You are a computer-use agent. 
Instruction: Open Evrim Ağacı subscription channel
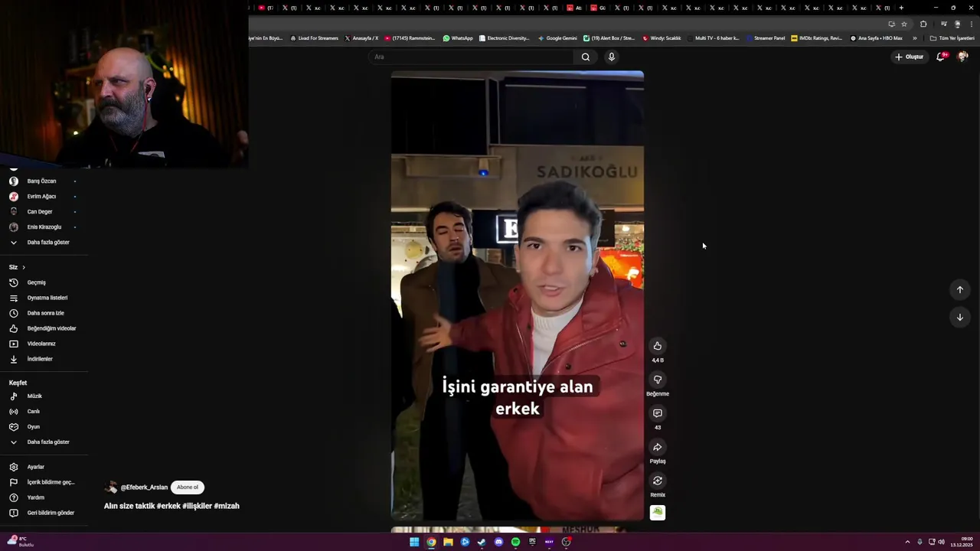click(x=43, y=197)
